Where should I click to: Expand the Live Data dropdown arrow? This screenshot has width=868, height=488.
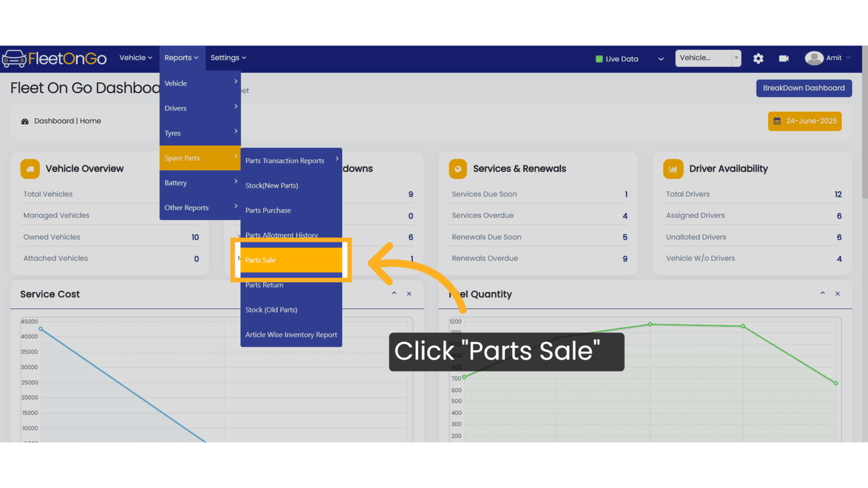click(661, 59)
